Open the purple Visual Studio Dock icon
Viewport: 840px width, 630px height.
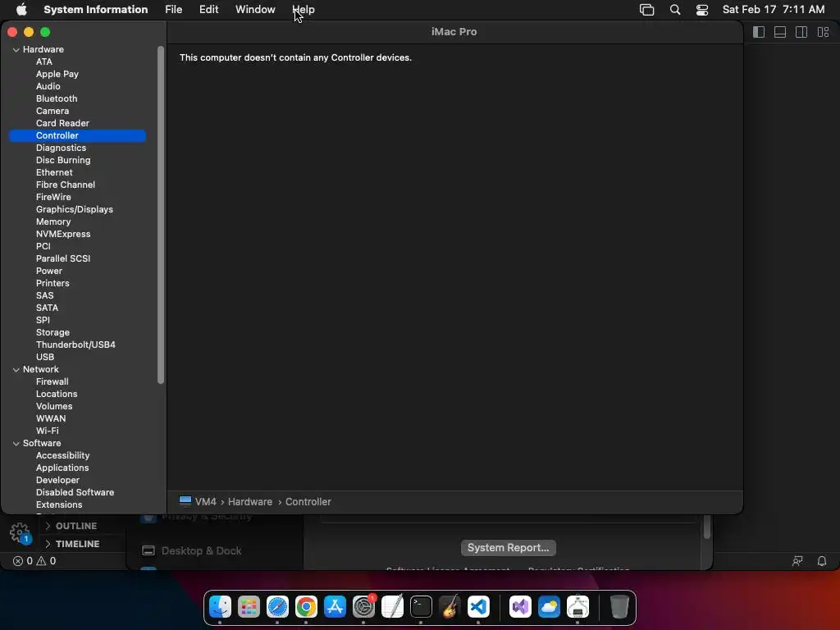pos(520,607)
